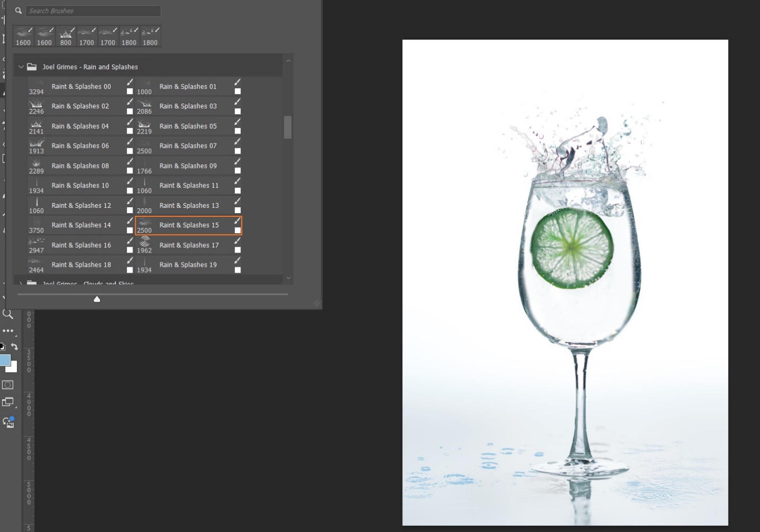760x532 pixels.
Task: Click the magnifier icon beside Search Brushes
Action: click(x=19, y=11)
